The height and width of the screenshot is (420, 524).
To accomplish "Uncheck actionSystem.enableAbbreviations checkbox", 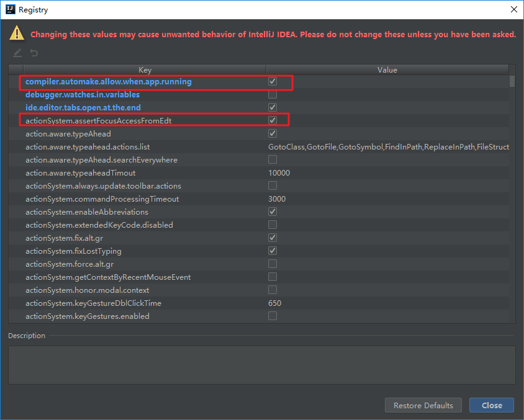I will (x=273, y=212).
